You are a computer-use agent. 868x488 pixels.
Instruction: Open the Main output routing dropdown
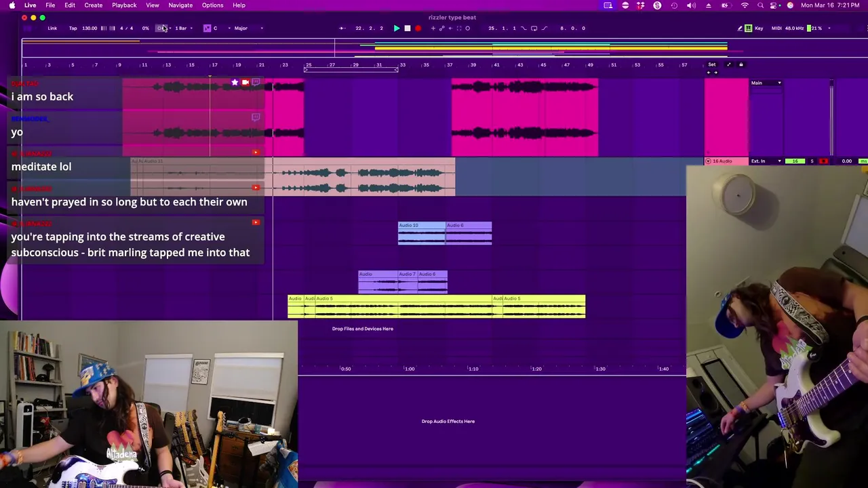coord(766,83)
